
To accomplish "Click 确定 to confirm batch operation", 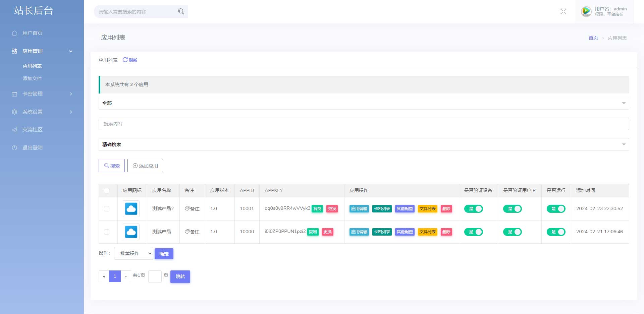I will 164,254.
